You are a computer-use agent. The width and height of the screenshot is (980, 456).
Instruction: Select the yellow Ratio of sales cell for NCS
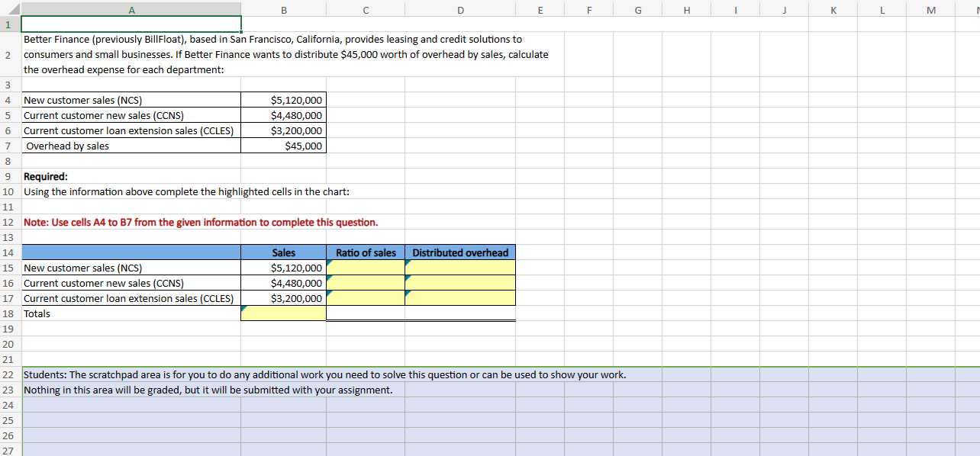(365, 268)
